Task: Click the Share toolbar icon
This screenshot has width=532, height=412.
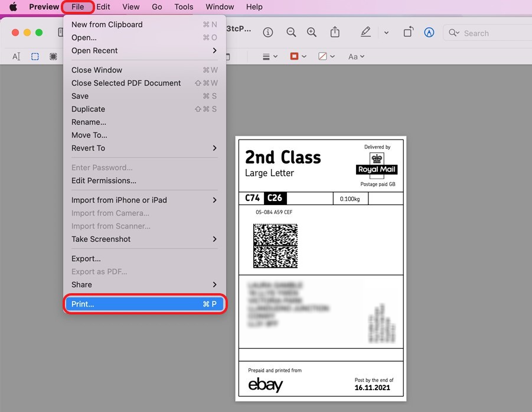Action: (x=335, y=32)
